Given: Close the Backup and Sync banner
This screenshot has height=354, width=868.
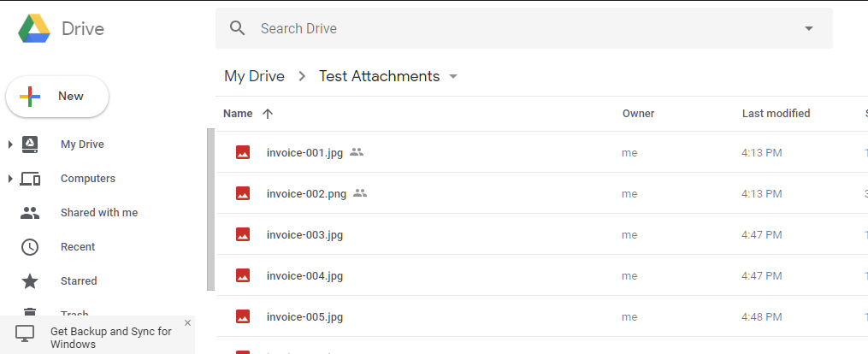Looking at the screenshot, I should coord(187,323).
